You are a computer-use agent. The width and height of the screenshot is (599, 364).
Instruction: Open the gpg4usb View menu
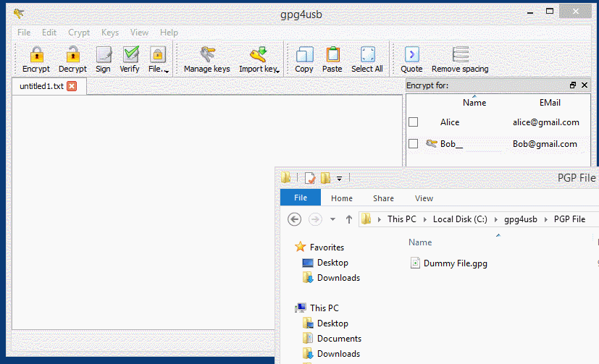click(139, 33)
